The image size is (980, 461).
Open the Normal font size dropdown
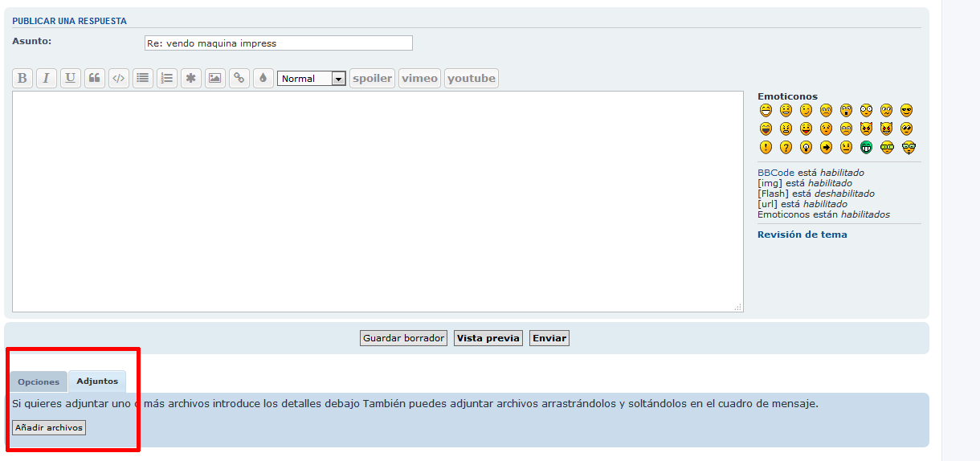(311, 79)
